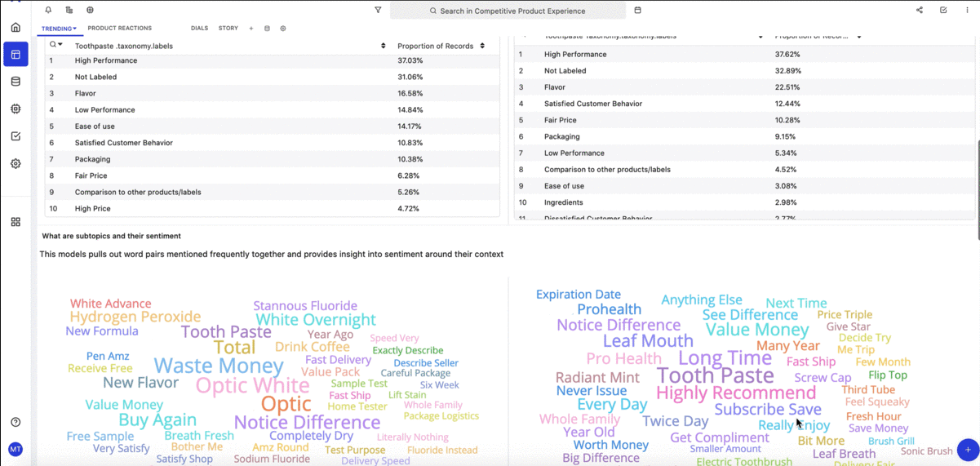
Task: Open the calendar date picker icon
Action: click(637, 11)
